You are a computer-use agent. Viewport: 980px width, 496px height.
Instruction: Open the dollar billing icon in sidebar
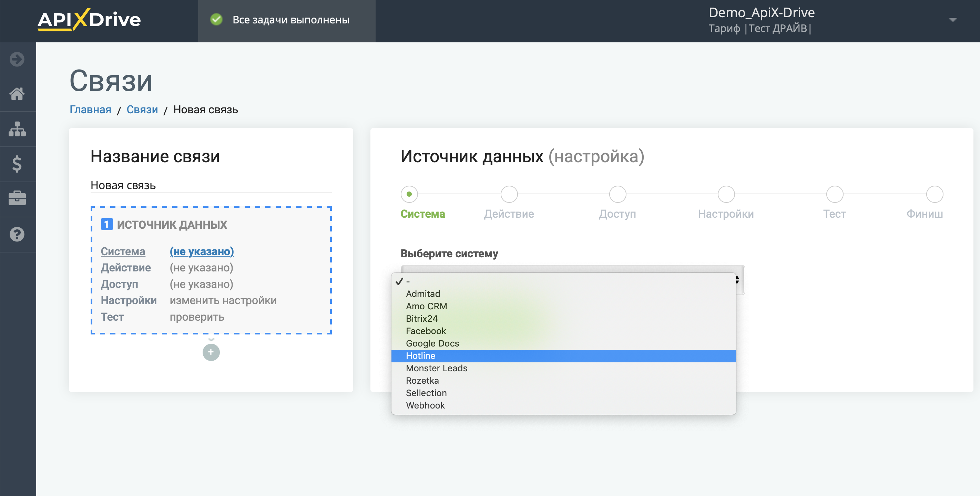tap(17, 164)
